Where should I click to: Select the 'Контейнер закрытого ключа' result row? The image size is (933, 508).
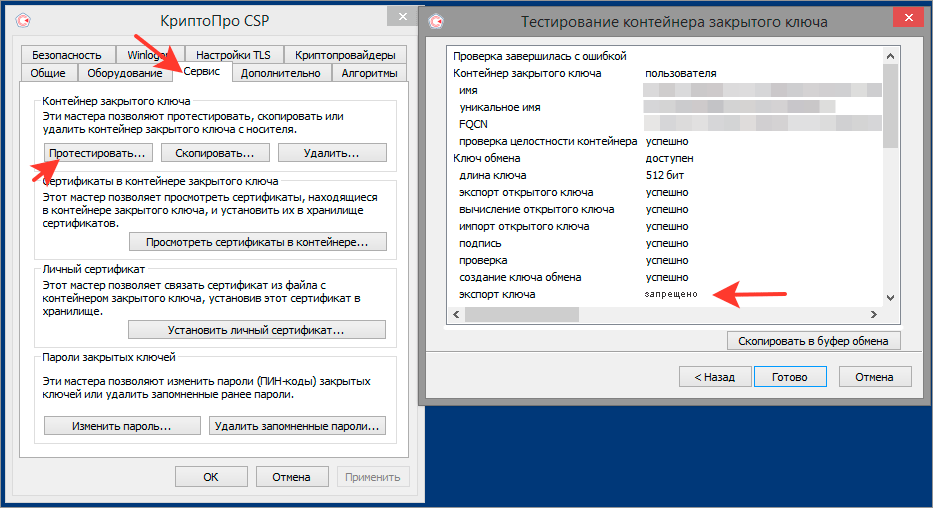[665, 73]
